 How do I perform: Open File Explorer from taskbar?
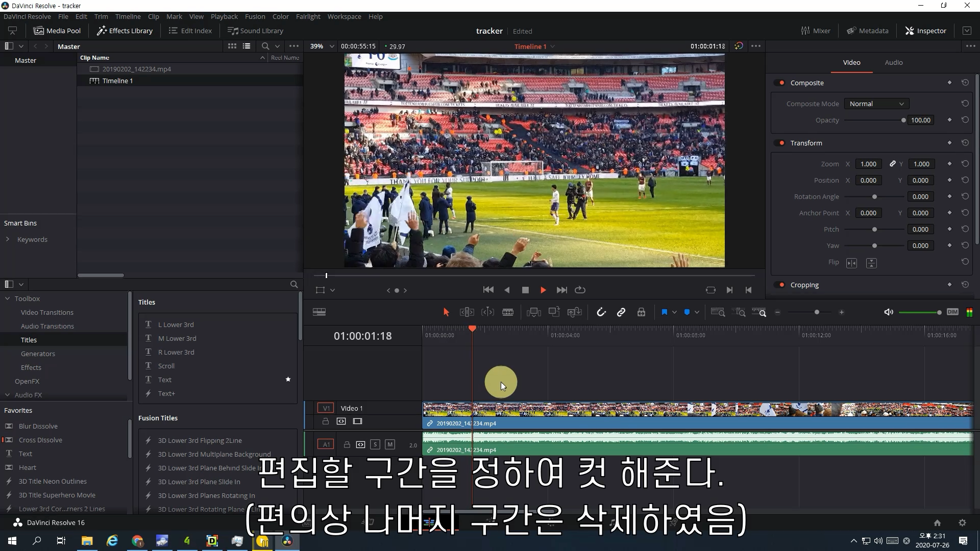[x=87, y=541]
